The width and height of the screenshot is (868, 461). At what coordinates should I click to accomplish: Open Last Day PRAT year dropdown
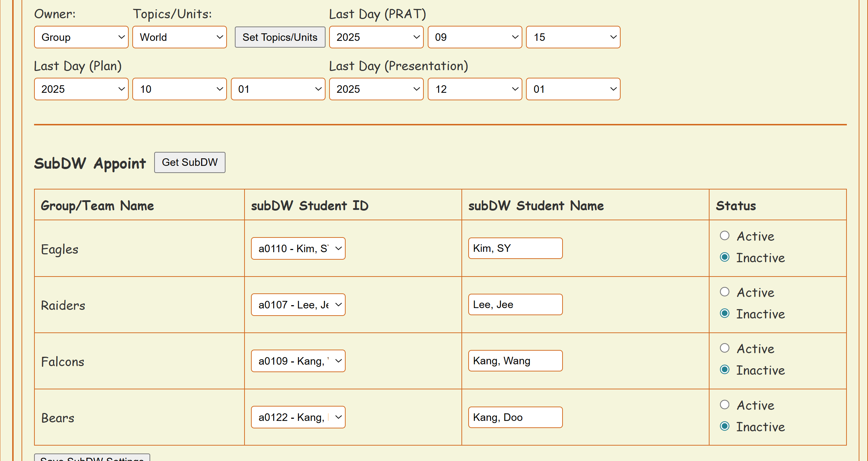[x=376, y=37]
